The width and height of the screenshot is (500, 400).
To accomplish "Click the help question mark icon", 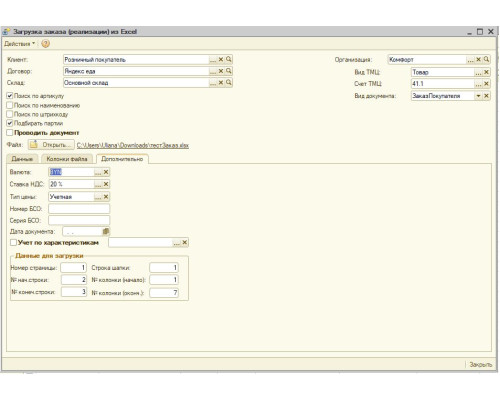I will coord(46,44).
